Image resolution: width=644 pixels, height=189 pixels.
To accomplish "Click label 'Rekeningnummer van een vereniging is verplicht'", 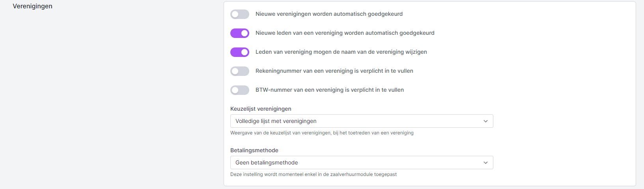I will tap(334, 71).
